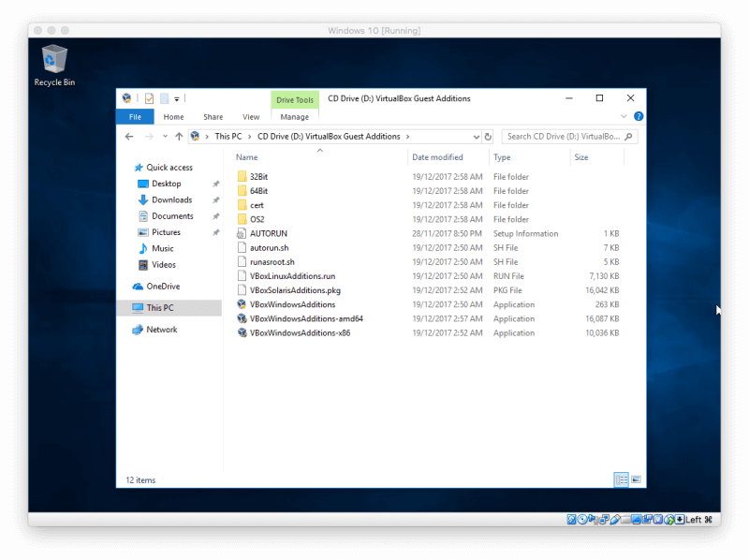Viewport: 749px width, 560px height.
Task: Click the keyboard capture arrow indicator
Action: click(x=680, y=520)
